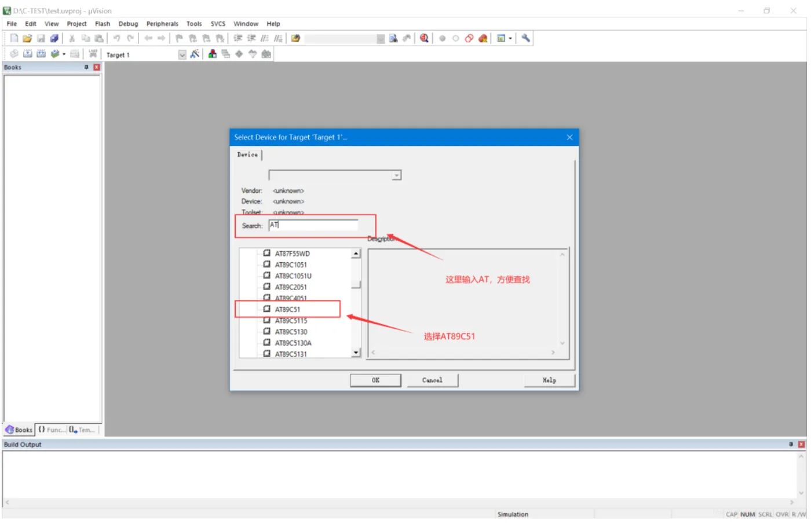Screen dimensions: 811x532
Task: Click the Redo arrow icon
Action: (130, 38)
